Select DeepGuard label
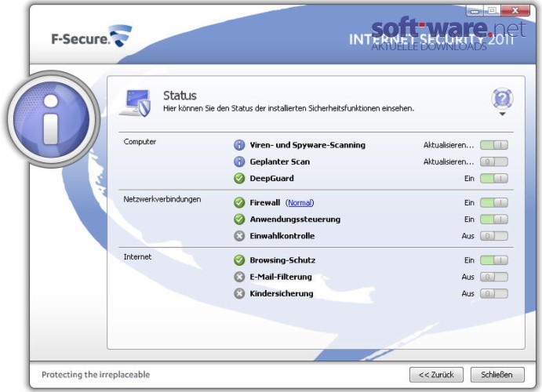The width and height of the screenshot is (542, 392). click(271, 179)
